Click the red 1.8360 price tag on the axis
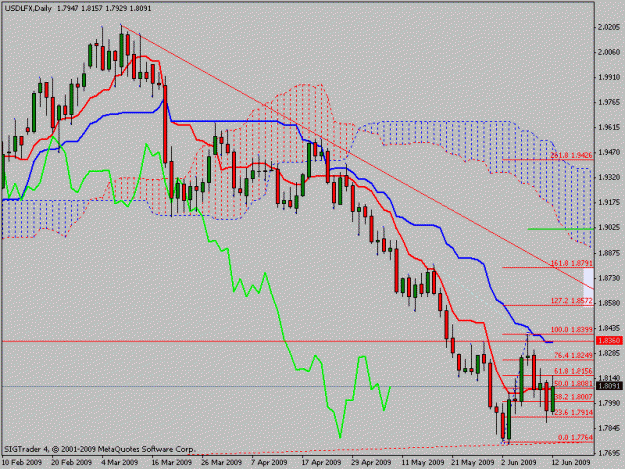Viewport: 625px width, 469px height. pos(609,341)
